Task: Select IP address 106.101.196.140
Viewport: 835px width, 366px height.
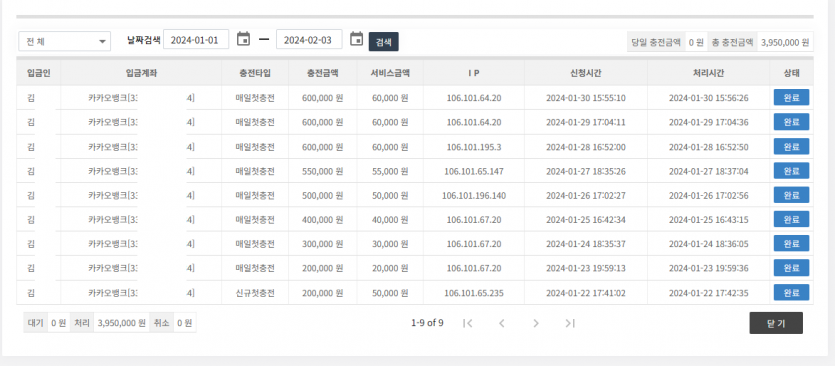Action: pos(474,196)
